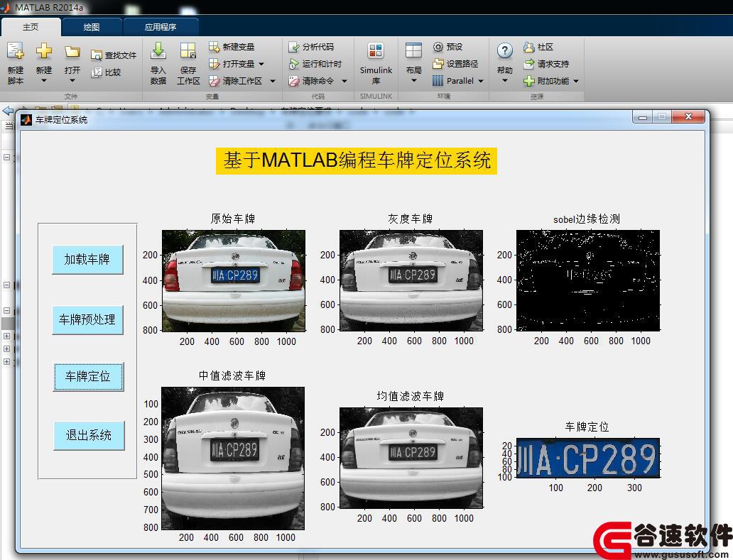Expand the Parallel dropdown arrow
Viewport: 733px width, 560px height.
(481, 82)
